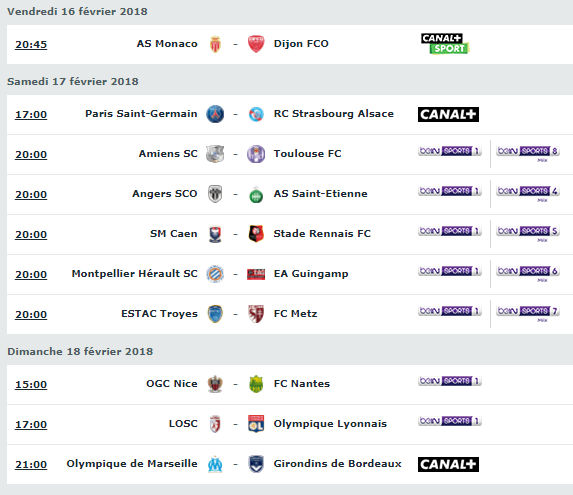Select the Toulouse FC team name
The height and width of the screenshot is (495, 573).
click(x=307, y=153)
